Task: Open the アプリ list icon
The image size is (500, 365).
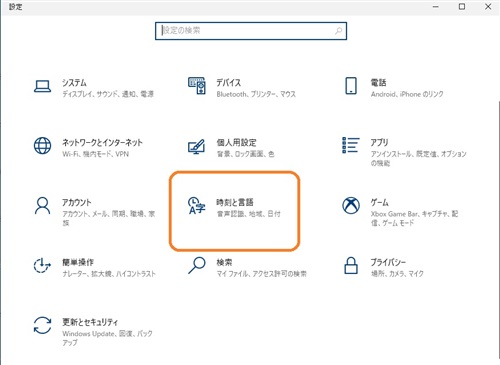Action: tap(351, 145)
